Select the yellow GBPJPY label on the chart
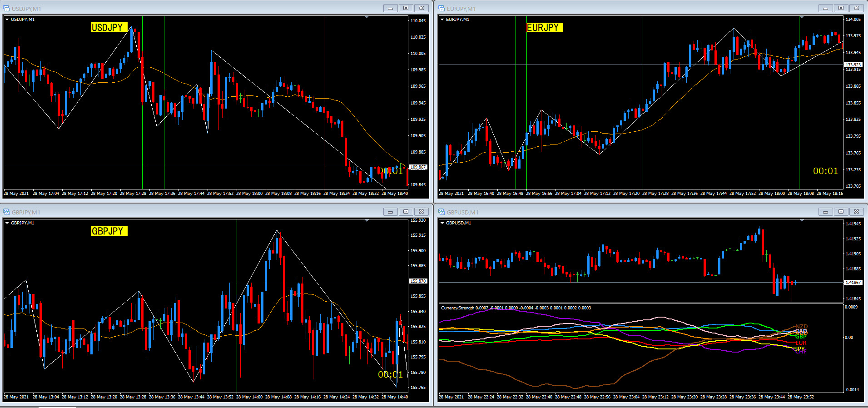The height and width of the screenshot is (408, 868). 109,231
